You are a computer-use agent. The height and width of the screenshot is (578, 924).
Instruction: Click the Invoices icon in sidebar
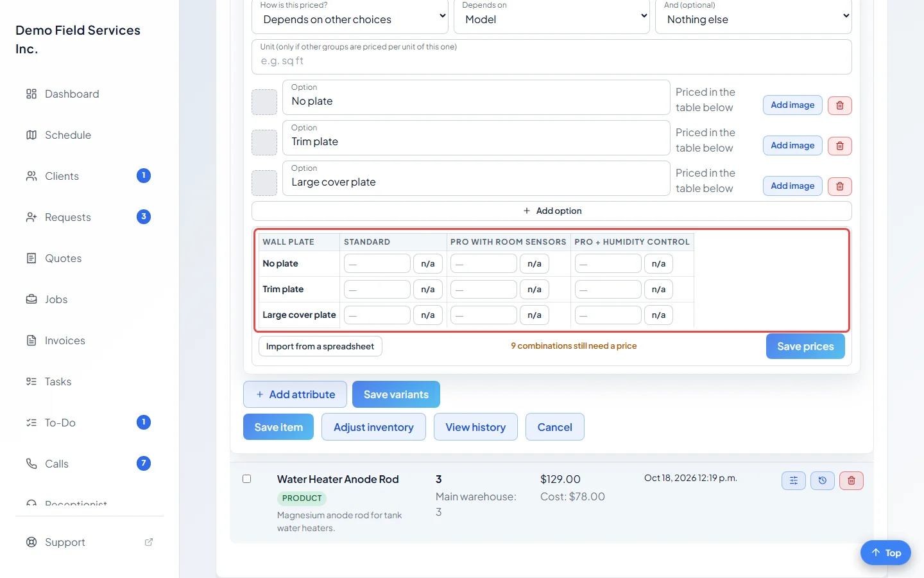pyautogui.click(x=31, y=340)
